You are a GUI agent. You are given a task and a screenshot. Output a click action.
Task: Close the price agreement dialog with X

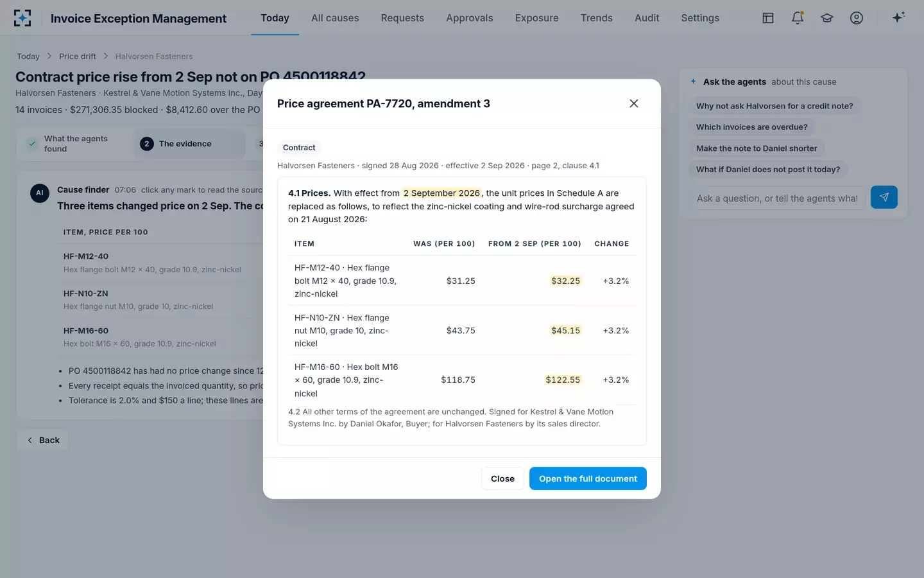point(634,103)
